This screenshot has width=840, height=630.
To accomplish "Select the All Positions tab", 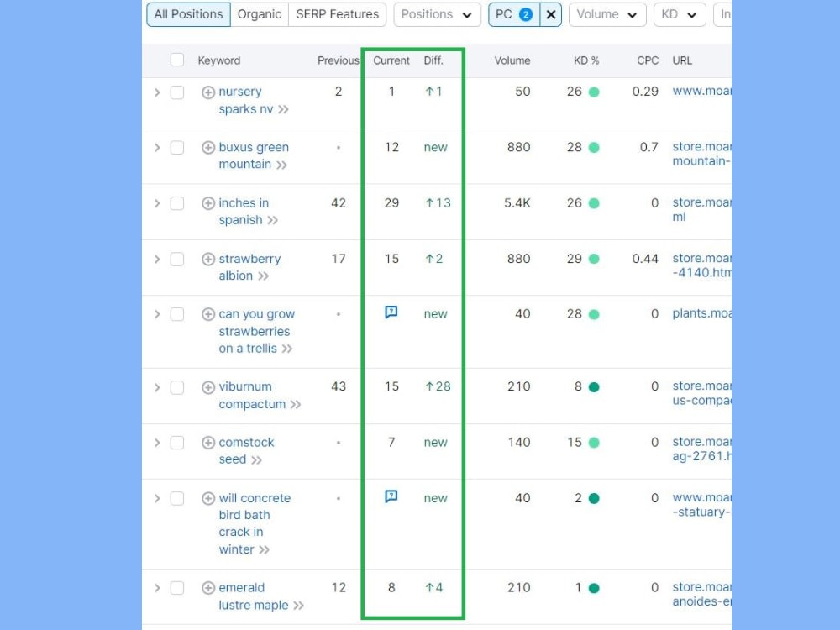I will tap(188, 14).
